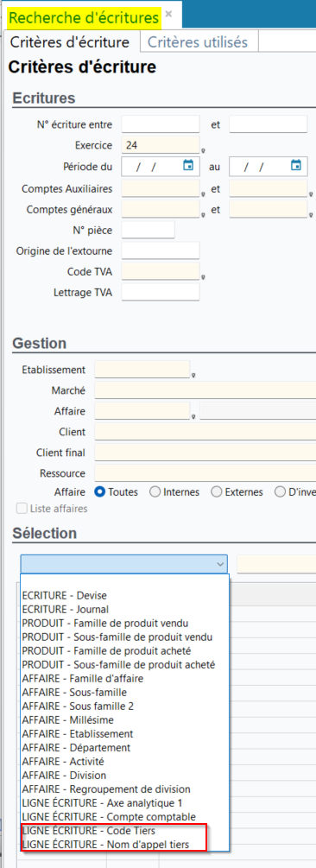Screen dimensions: 316x868
Task: Open lookup icon beside first Comptes Auxiliaires field
Action: tap(203, 193)
